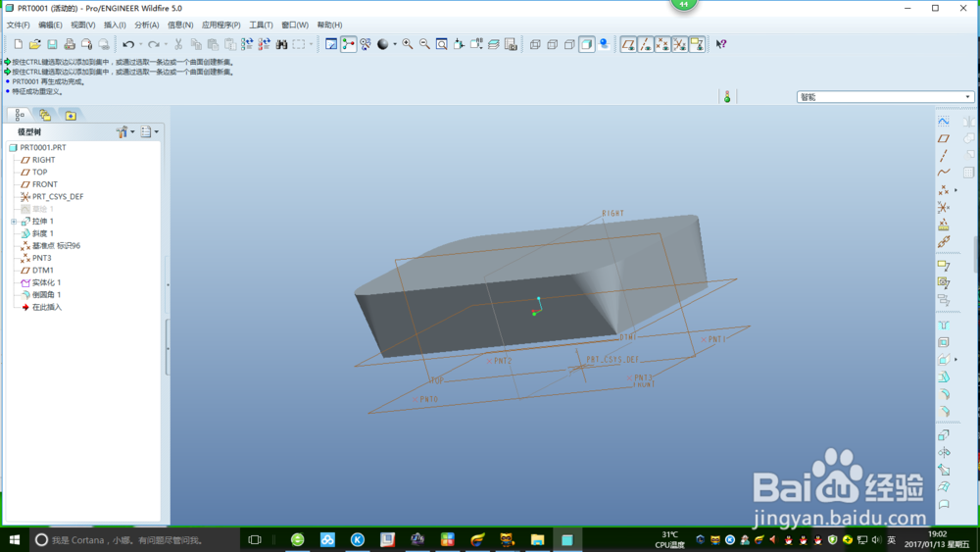The image size is (980, 552).
Task: Redo the last undone operation
Action: [153, 44]
